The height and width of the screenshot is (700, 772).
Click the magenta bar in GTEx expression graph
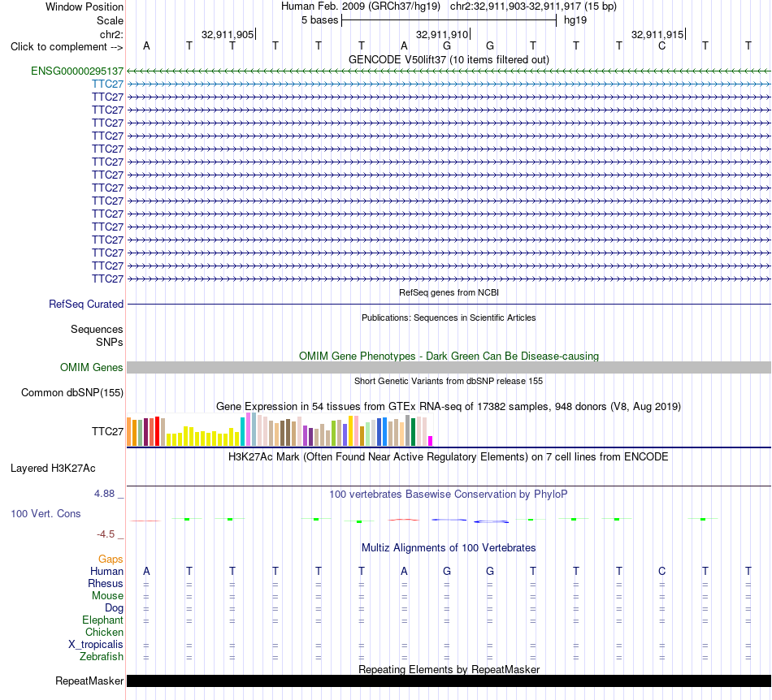pos(431,441)
